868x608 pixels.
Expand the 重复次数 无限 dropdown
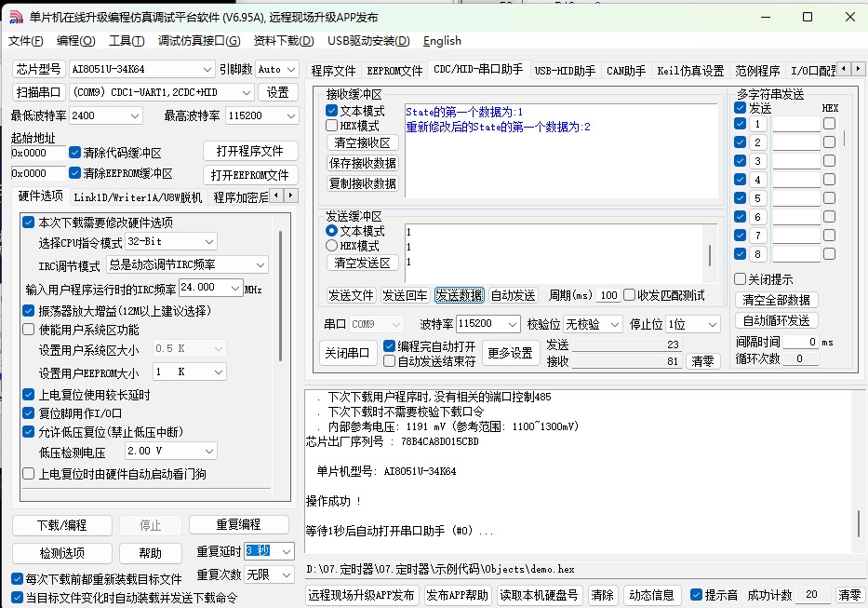click(287, 574)
